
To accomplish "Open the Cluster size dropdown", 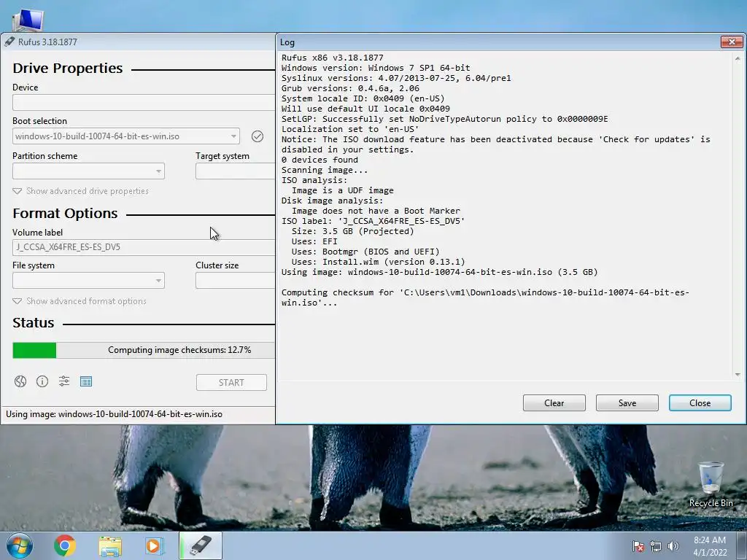I will tap(236, 281).
